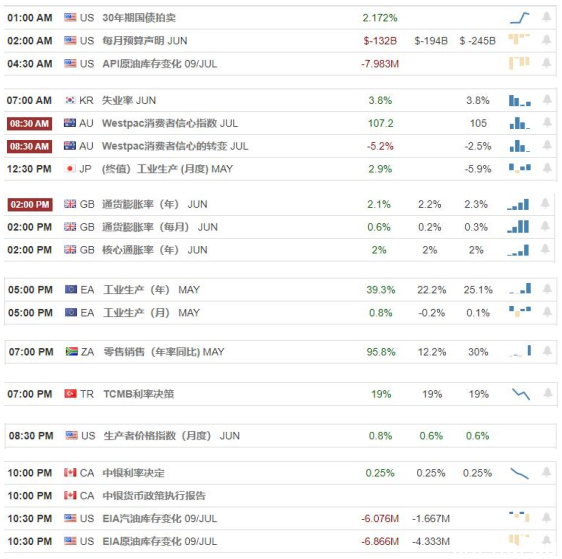
Task: Open mini chart for GB 核心通胀率（年）
Action: (518, 250)
